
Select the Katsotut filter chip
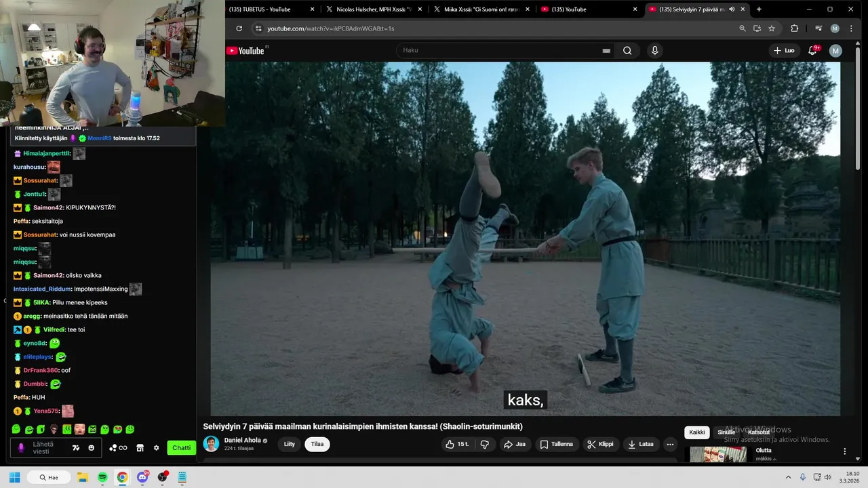759,432
